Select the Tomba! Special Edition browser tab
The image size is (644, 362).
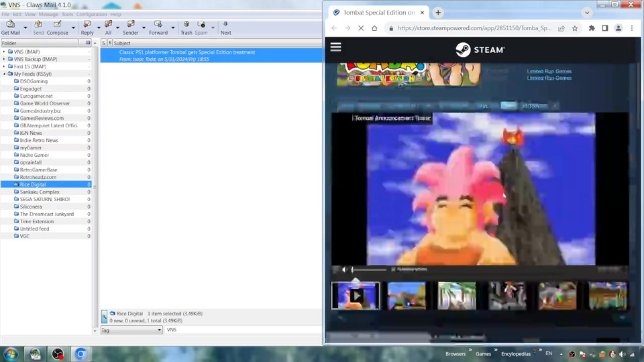(378, 13)
